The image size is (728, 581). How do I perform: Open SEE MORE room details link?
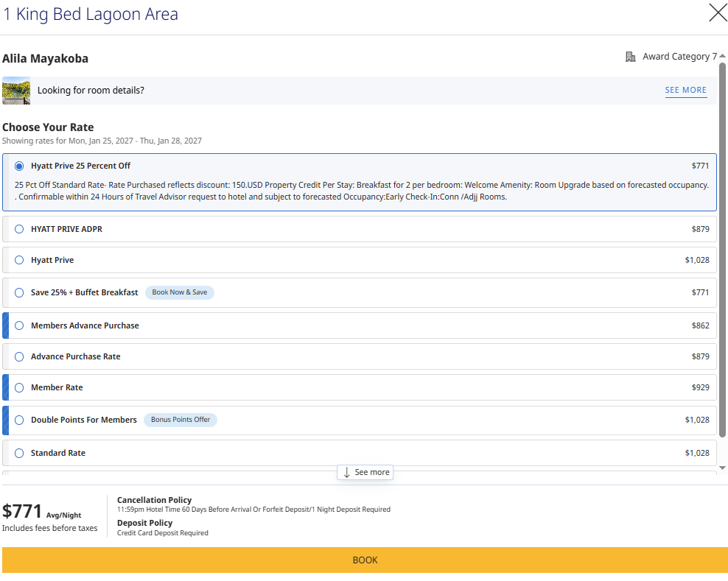click(x=686, y=90)
